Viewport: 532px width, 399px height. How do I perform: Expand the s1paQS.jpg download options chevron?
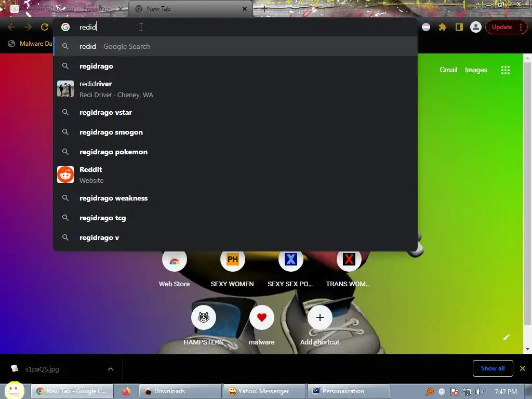pos(111,369)
